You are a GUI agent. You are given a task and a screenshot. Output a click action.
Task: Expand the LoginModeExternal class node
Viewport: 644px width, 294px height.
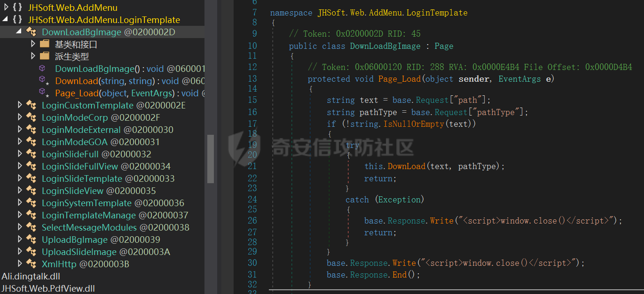pyautogui.click(x=20, y=130)
